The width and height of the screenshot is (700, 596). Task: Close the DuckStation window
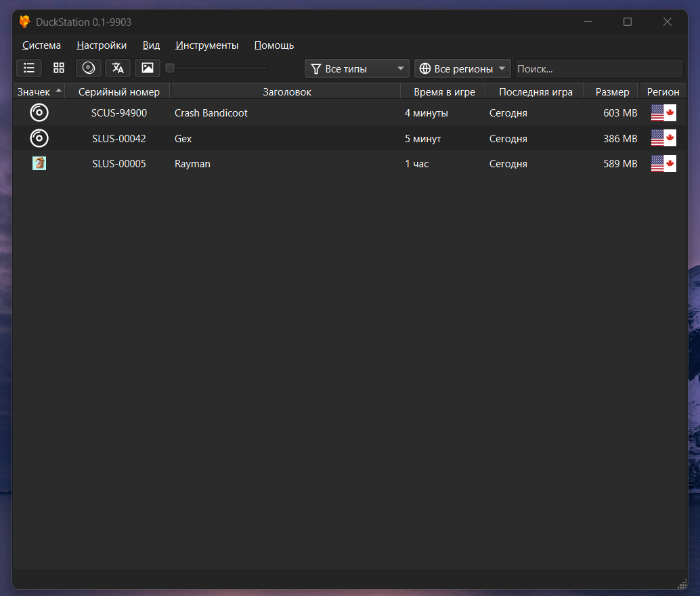[667, 22]
